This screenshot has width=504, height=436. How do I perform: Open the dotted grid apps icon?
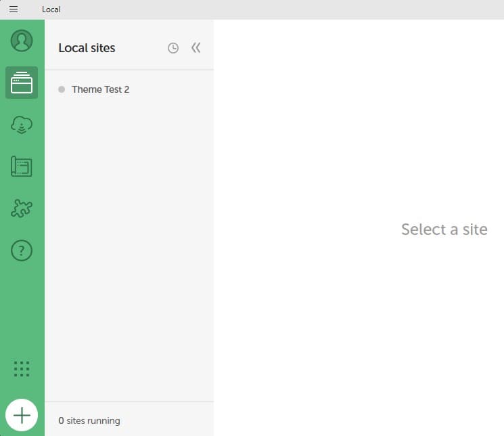click(22, 368)
